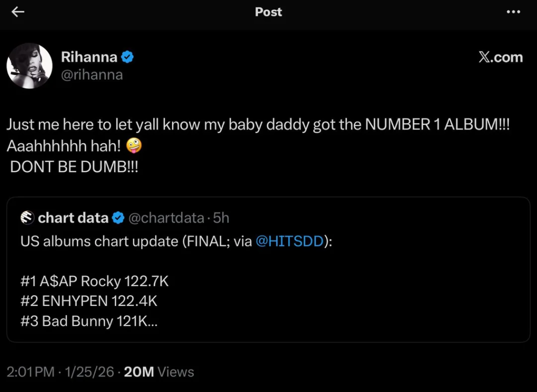Image resolution: width=537 pixels, height=392 pixels.
Task: Click the 2:01 PM post timestamp
Action: point(30,372)
